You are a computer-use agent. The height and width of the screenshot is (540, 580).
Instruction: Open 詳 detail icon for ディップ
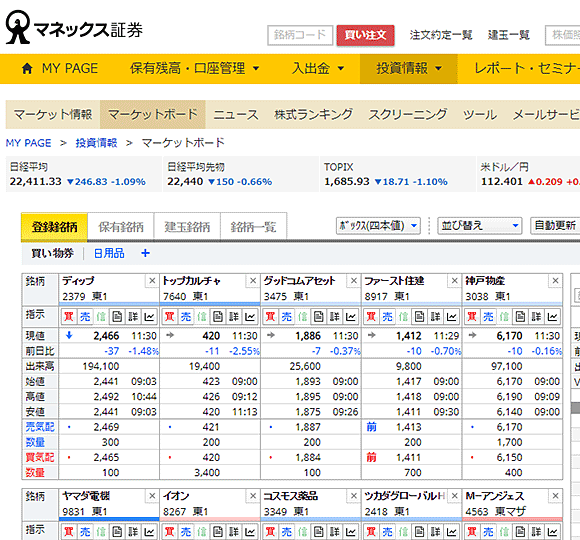(133, 317)
